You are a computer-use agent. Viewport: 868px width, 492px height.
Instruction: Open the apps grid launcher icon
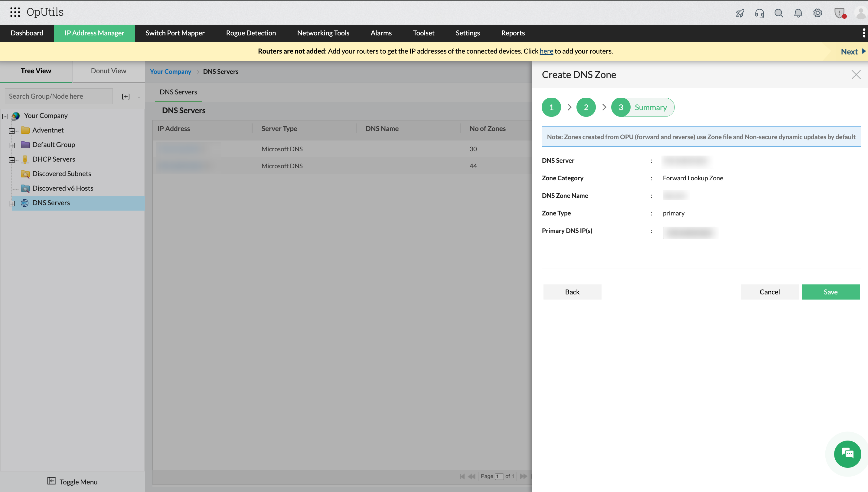coord(15,12)
